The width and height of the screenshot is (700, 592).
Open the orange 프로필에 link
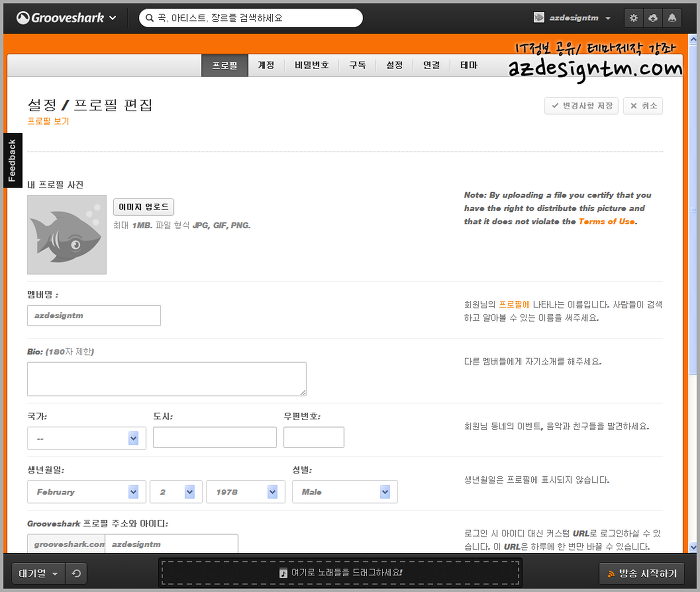tap(514, 304)
